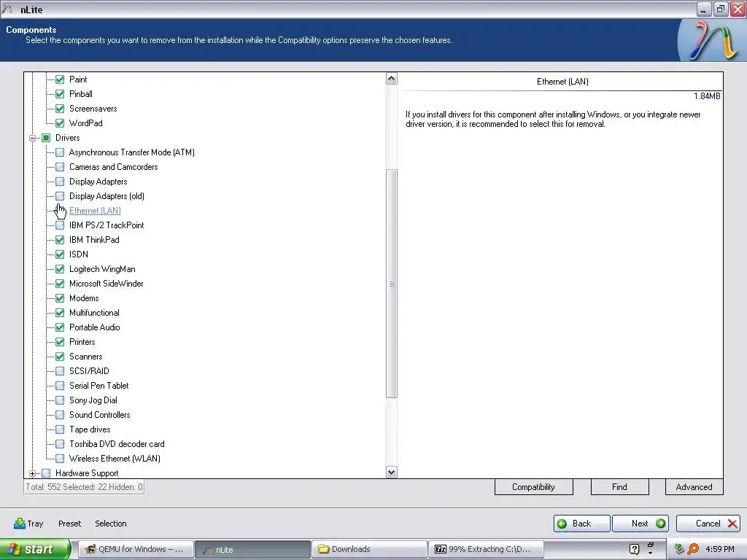Open the Preset menu
This screenshot has height=560, width=747.
coord(69,524)
